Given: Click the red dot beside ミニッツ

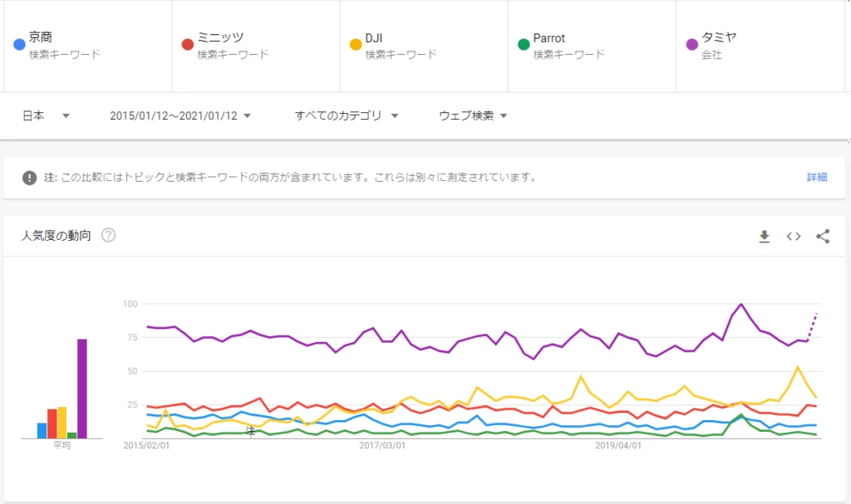Looking at the screenshot, I should pyautogui.click(x=188, y=45).
